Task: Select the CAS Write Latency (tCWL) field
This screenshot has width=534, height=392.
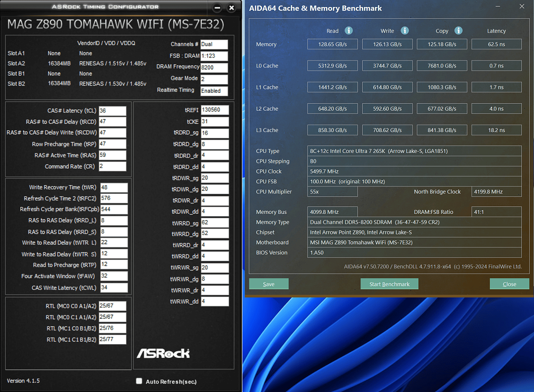Action: point(114,287)
